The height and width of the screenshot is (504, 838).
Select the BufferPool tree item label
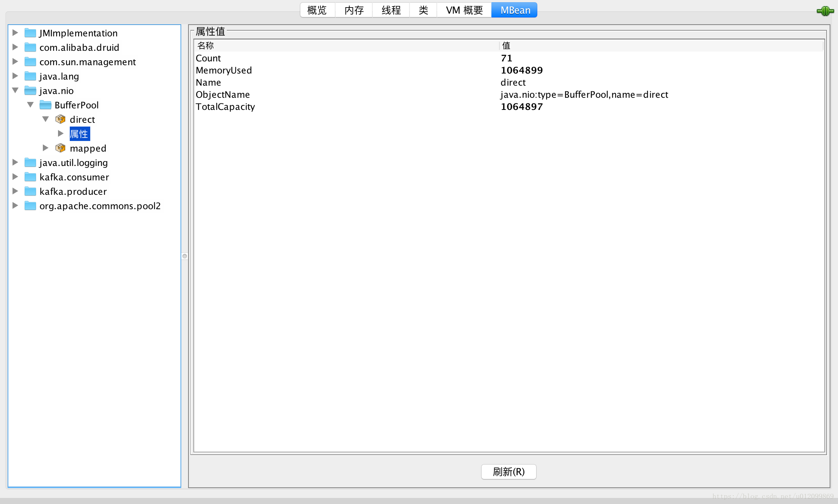(x=77, y=105)
